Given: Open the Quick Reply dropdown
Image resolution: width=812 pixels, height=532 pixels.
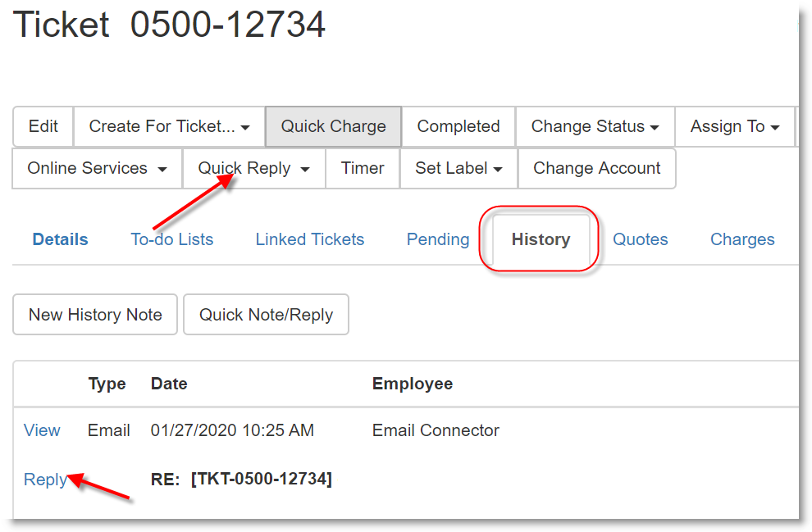Looking at the screenshot, I should (x=253, y=168).
